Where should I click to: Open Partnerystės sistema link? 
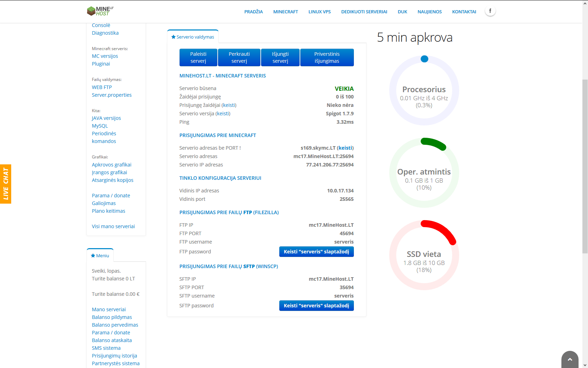[115, 363]
